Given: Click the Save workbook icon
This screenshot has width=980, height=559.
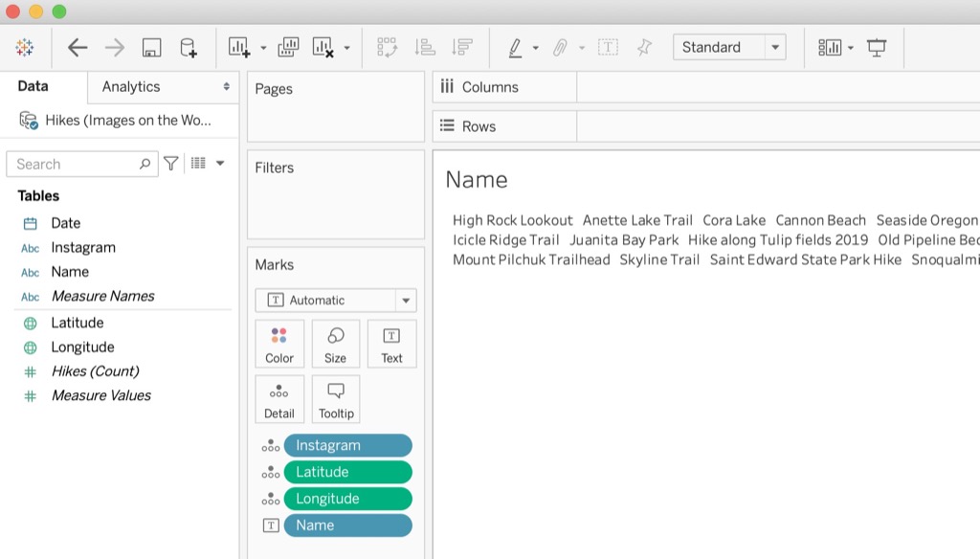Looking at the screenshot, I should click(152, 46).
